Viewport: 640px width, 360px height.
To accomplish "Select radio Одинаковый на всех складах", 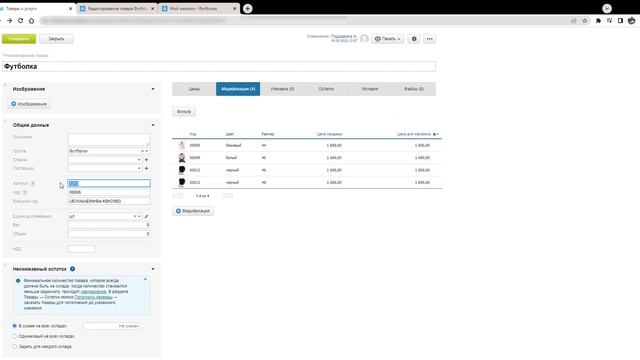I will coord(15,336).
